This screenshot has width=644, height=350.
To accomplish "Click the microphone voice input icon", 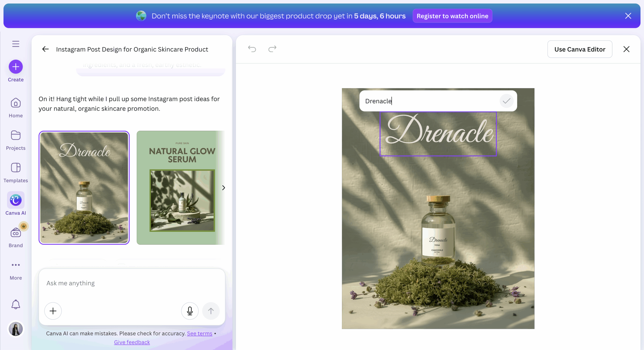I will [190, 311].
